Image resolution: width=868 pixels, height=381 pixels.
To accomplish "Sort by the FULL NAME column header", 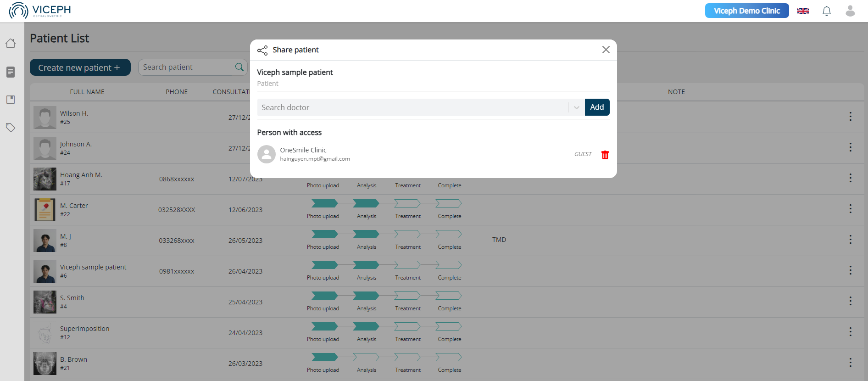I will coord(87,92).
